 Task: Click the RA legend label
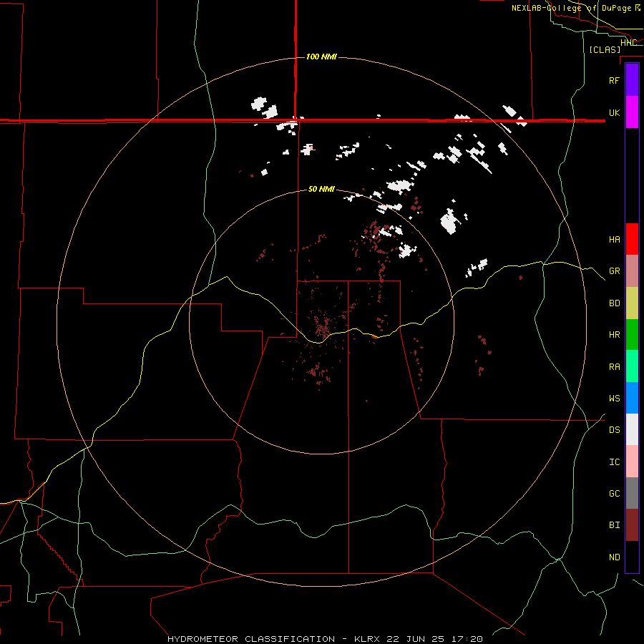(x=614, y=367)
